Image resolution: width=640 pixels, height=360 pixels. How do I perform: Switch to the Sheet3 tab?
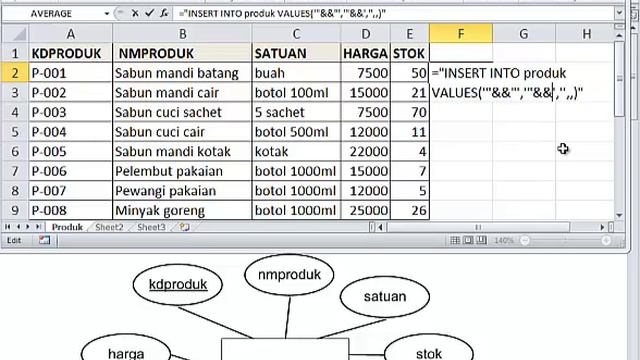[x=151, y=227]
